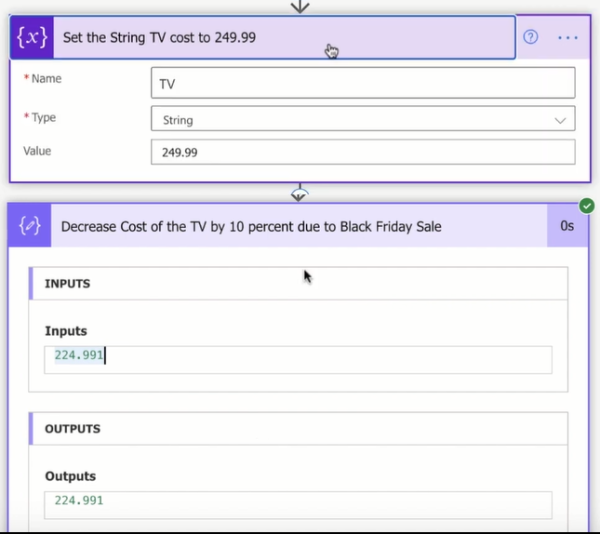Image resolution: width=600 pixels, height=534 pixels.
Task: Expand the Type dropdown chevron
Action: 559,120
